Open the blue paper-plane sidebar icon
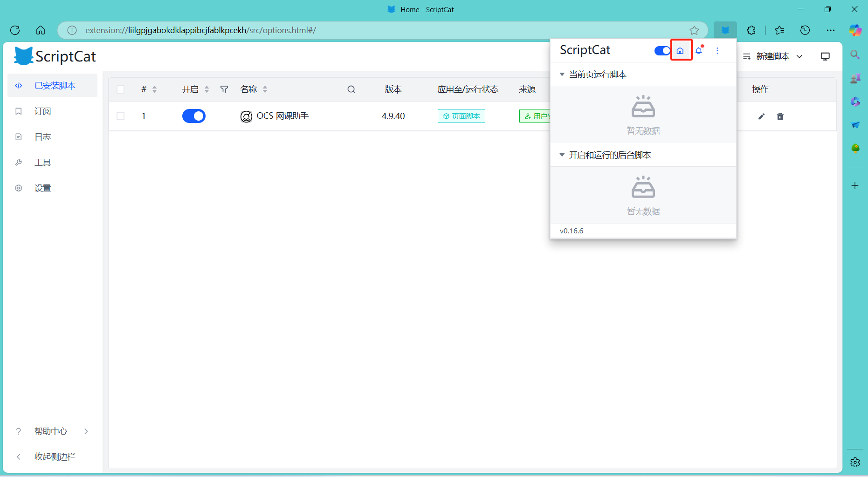 [855, 125]
